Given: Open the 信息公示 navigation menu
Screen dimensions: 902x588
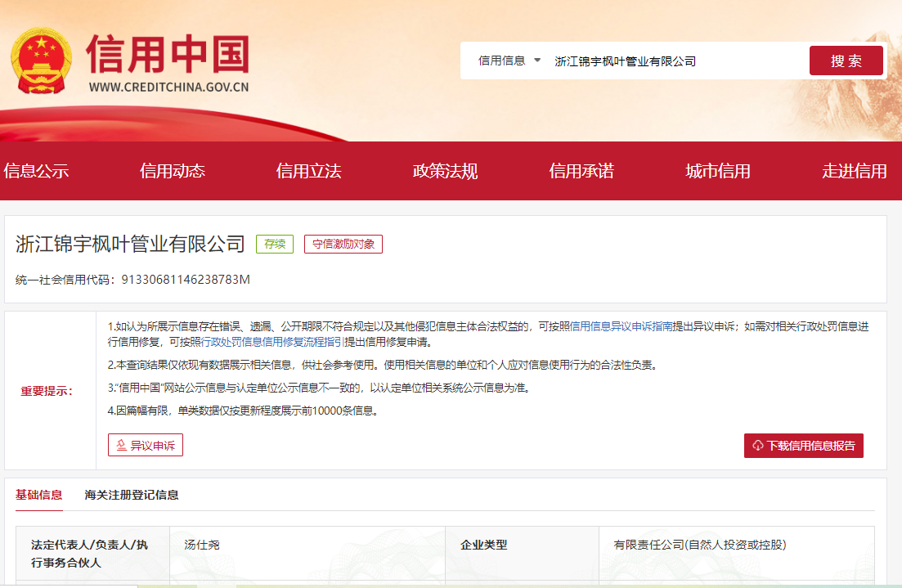Looking at the screenshot, I should (36, 171).
